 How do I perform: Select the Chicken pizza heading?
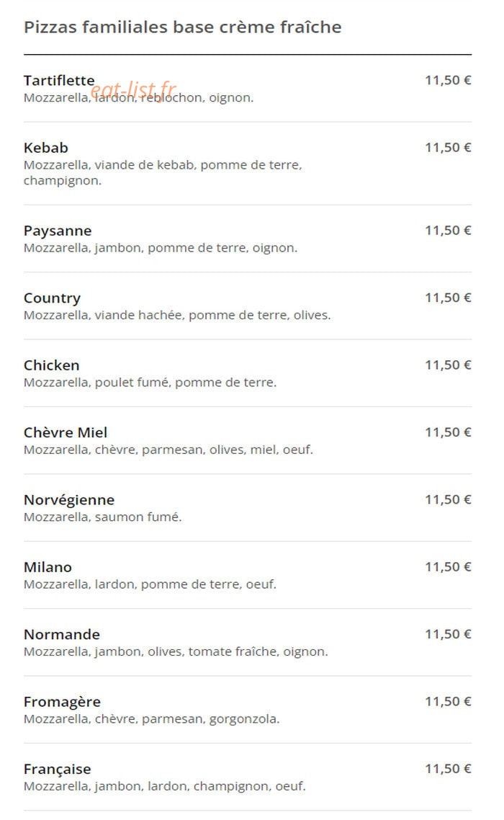point(51,365)
